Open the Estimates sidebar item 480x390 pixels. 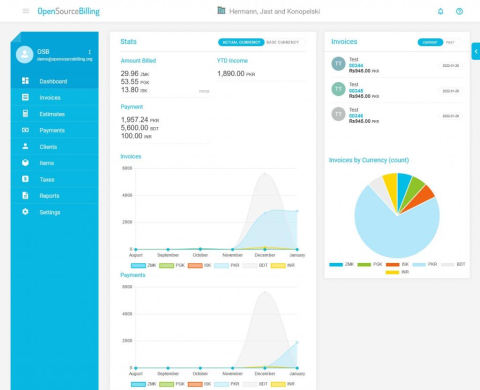55,114
